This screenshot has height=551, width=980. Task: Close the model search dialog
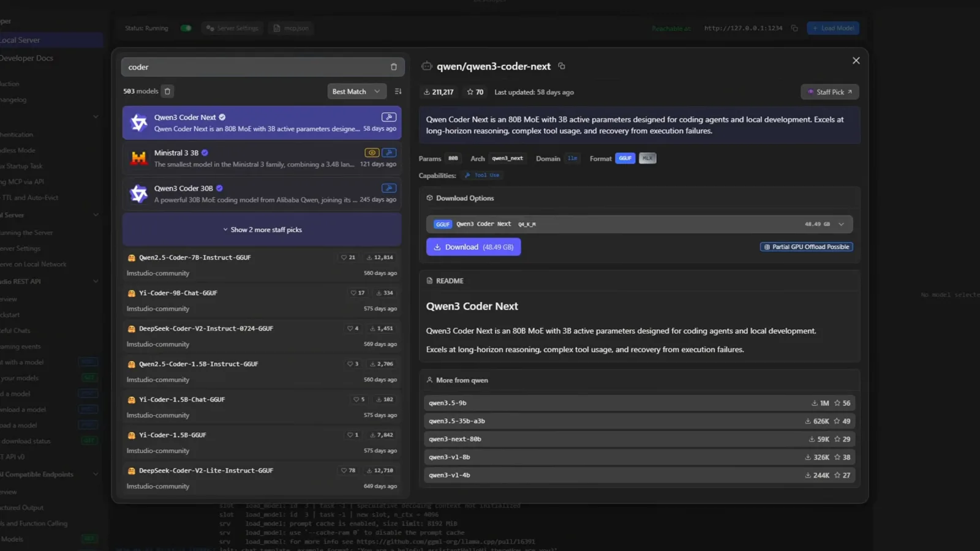[856, 61]
